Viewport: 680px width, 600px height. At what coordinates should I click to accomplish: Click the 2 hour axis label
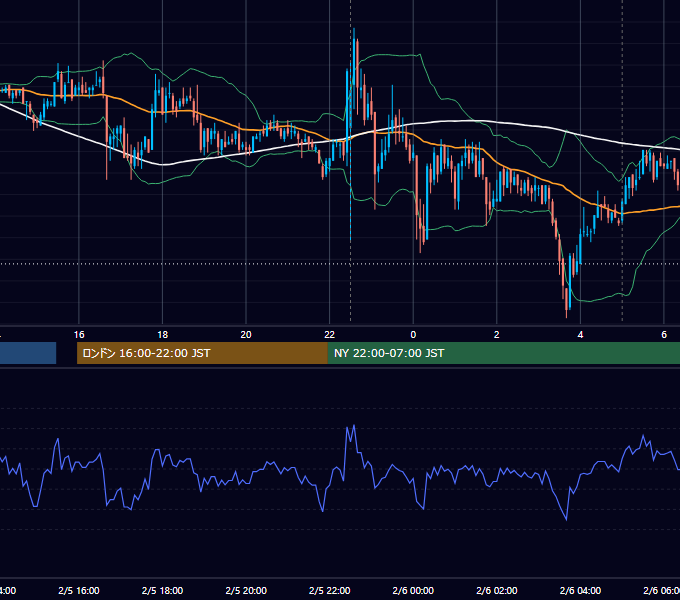click(x=497, y=335)
